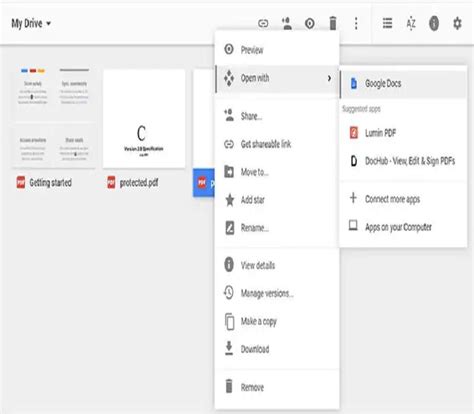
Task: Open the settings gear icon
Action: 457,23
